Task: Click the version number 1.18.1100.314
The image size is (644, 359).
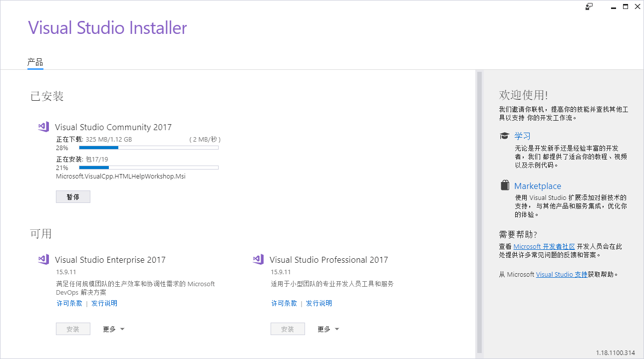Action: click(616, 353)
